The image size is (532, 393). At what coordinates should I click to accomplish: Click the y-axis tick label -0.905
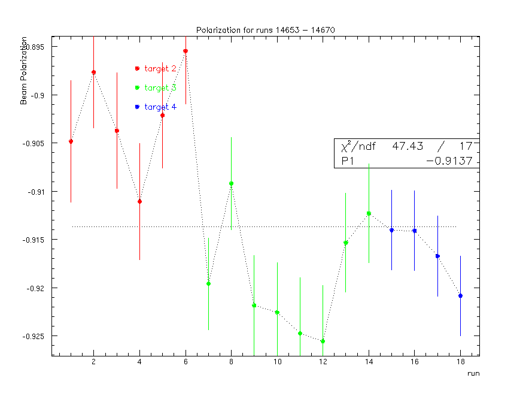pyautogui.click(x=34, y=144)
